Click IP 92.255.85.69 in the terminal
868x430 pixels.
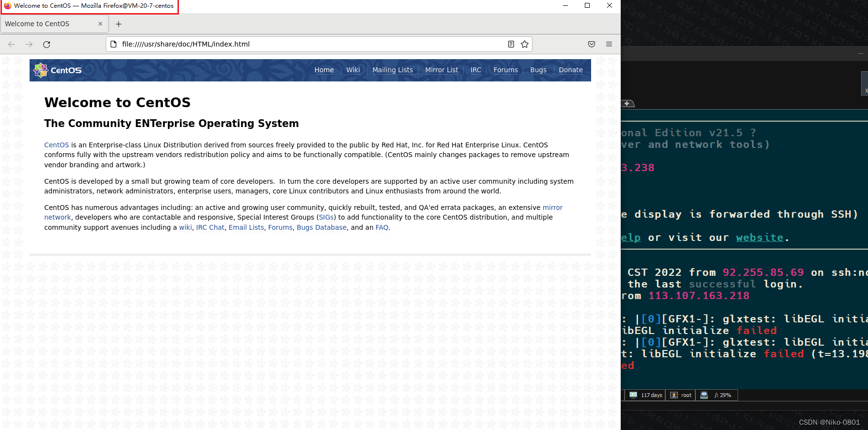coord(763,272)
